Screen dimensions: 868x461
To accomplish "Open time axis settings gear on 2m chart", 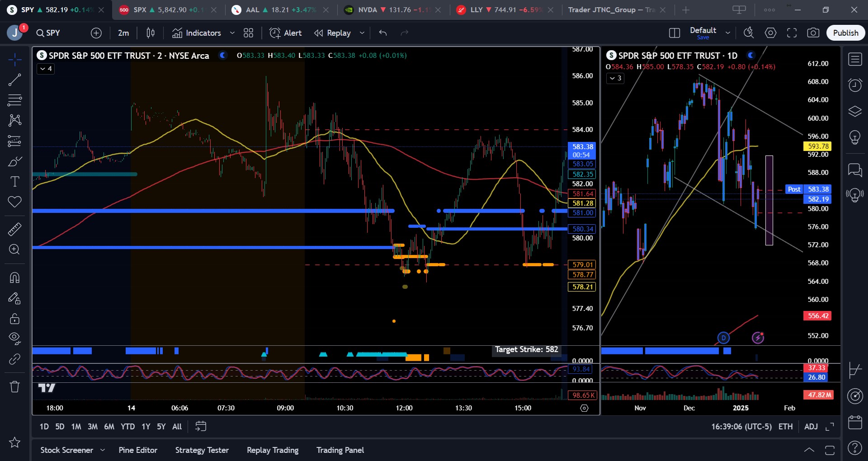I will [x=584, y=408].
